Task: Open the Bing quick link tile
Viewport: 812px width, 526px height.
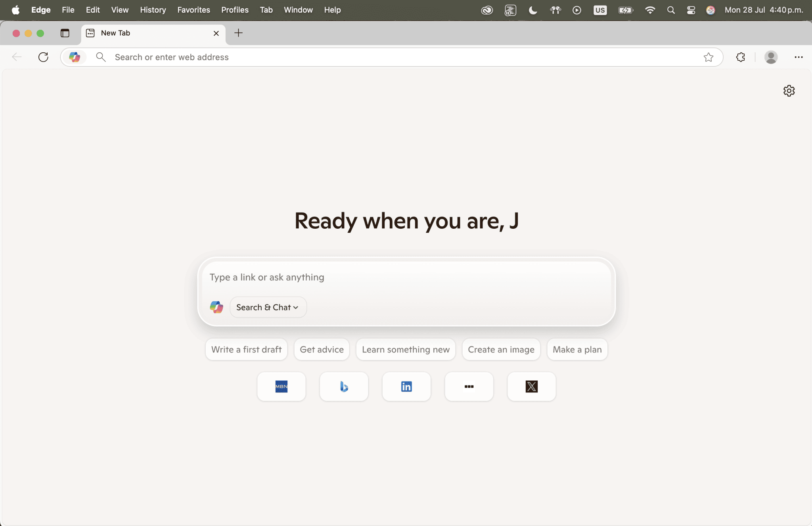Action: tap(344, 386)
